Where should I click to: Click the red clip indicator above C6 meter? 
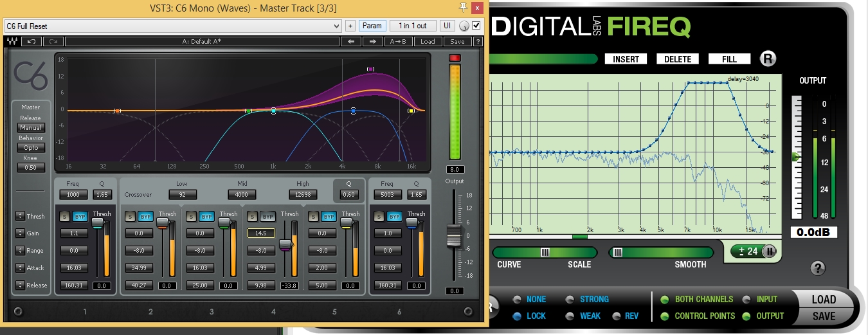click(x=455, y=58)
